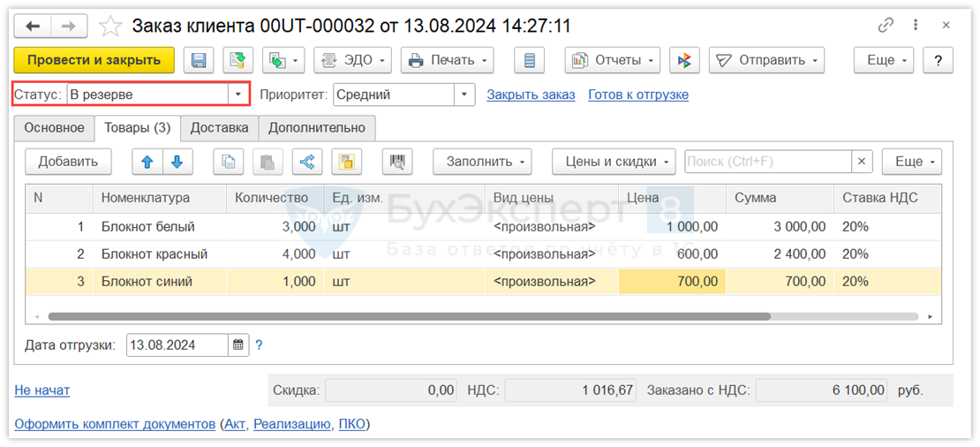980x447 pixels.
Task: Click the Оформить комплект документов link
Action: coord(115,425)
